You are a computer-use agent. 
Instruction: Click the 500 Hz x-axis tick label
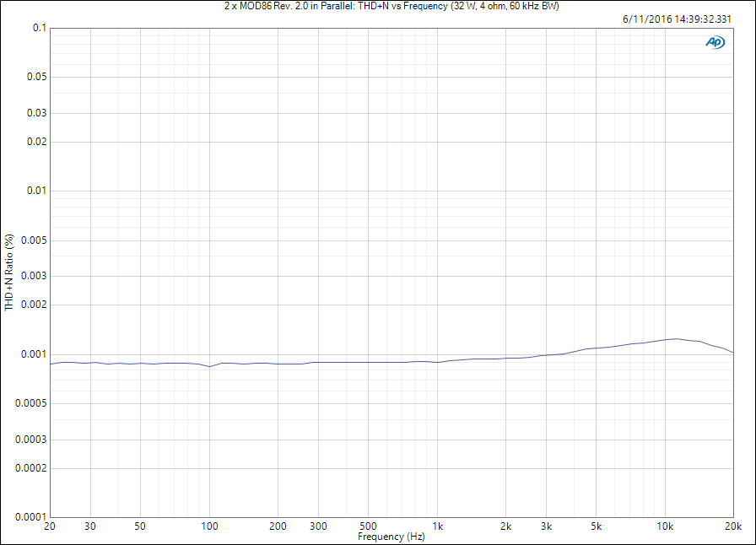pos(368,526)
